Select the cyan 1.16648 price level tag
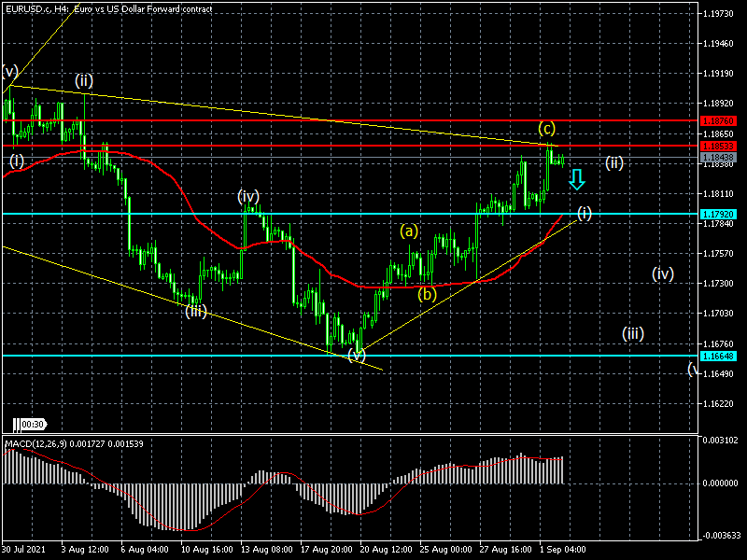The height and width of the screenshot is (560, 747). (x=718, y=357)
